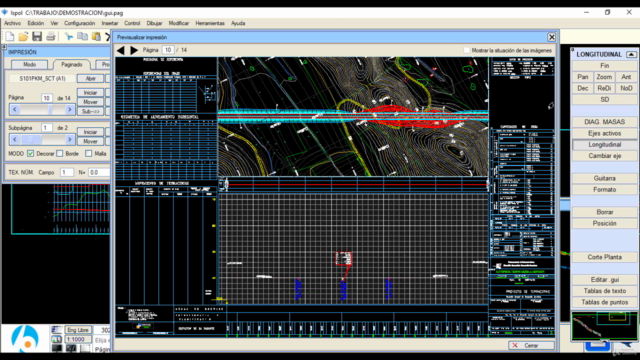This screenshot has height=360, width=640.
Task: Click the Abrir button
Action: point(90,78)
